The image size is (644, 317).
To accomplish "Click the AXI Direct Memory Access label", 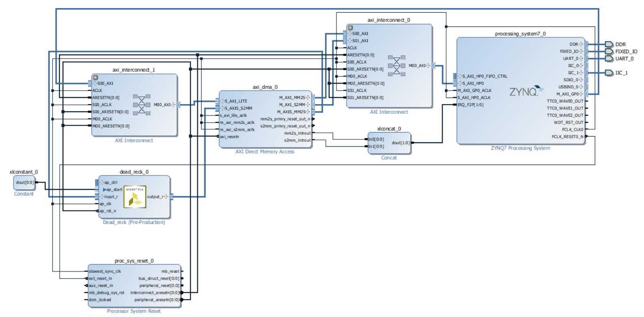I will pyautogui.click(x=265, y=152).
